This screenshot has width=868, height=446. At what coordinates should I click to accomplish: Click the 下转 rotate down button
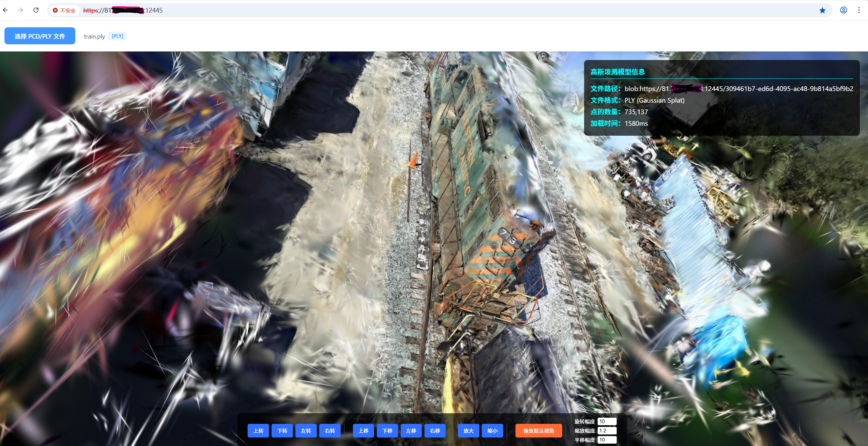click(x=282, y=431)
